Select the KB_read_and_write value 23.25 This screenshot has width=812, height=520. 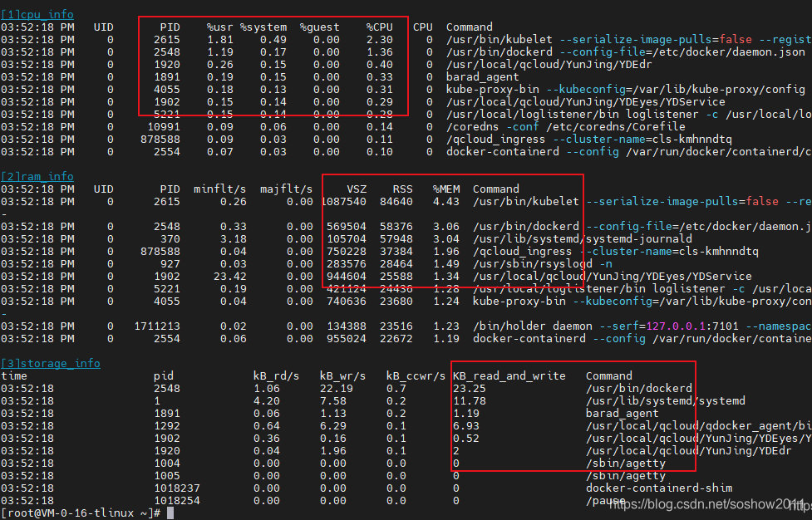pos(470,389)
